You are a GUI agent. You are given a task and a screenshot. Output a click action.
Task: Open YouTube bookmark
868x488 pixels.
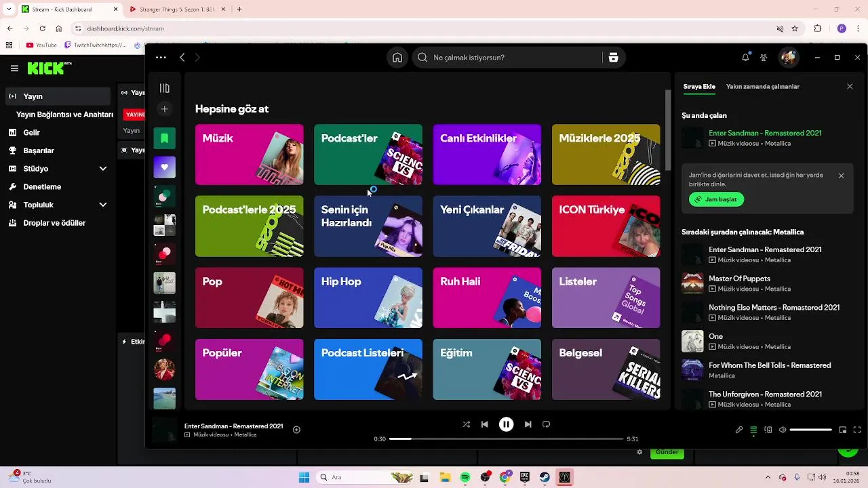pos(41,45)
